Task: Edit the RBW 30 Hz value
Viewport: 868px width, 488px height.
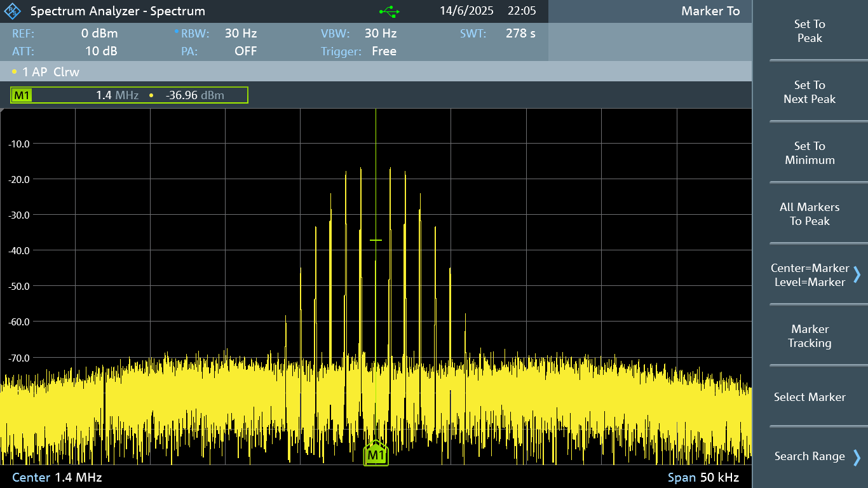Action: pos(240,33)
